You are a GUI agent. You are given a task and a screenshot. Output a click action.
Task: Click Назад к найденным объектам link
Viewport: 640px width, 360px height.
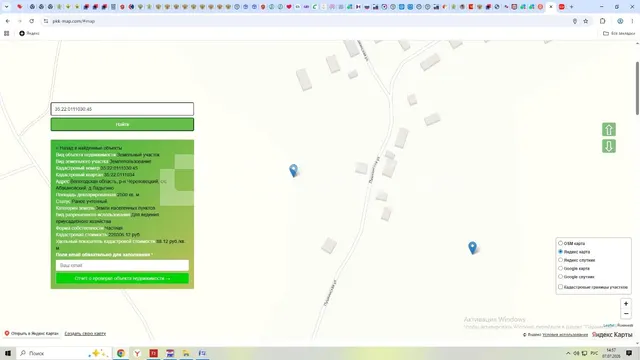[x=89, y=148]
